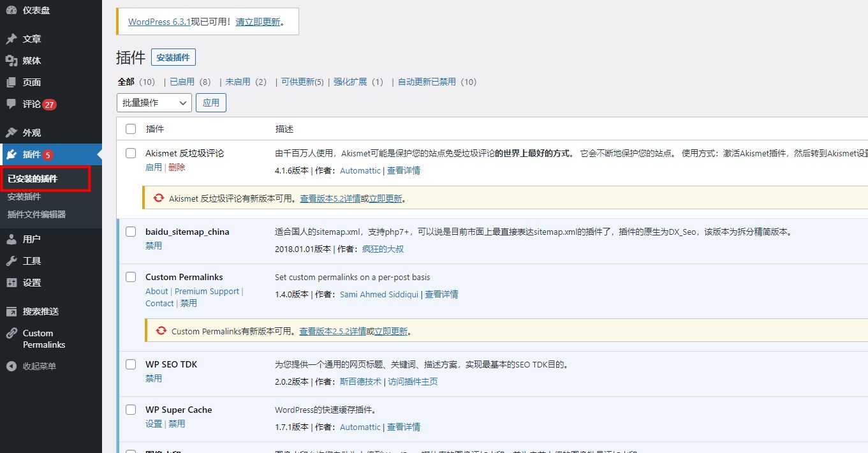Image resolution: width=868 pixels, height=453 pixels.
Task: Open the 批量操作 bulk actions dropdown
Action: tap(154, 103)
